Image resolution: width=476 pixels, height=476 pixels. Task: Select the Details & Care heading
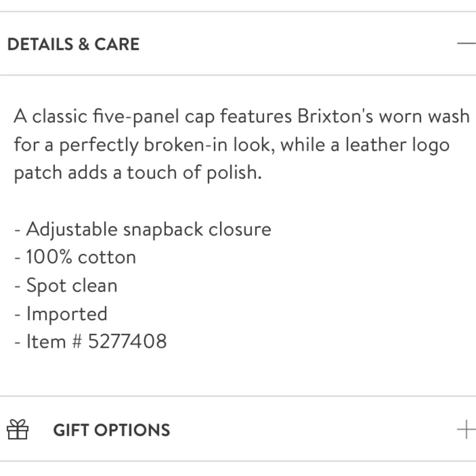tap(73, 44)
